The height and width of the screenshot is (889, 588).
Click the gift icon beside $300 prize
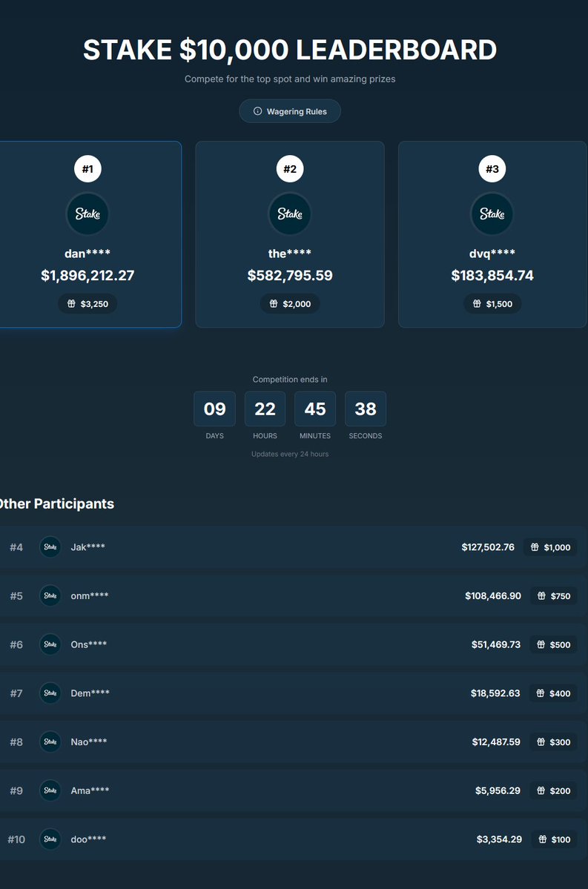(x=541, y=742)
